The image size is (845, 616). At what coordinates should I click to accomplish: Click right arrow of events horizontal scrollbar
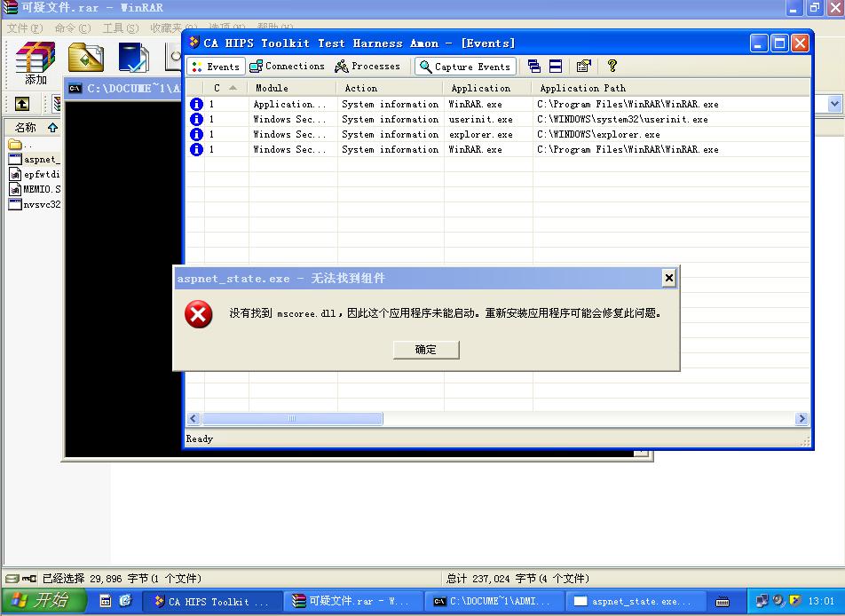[802, 419]
